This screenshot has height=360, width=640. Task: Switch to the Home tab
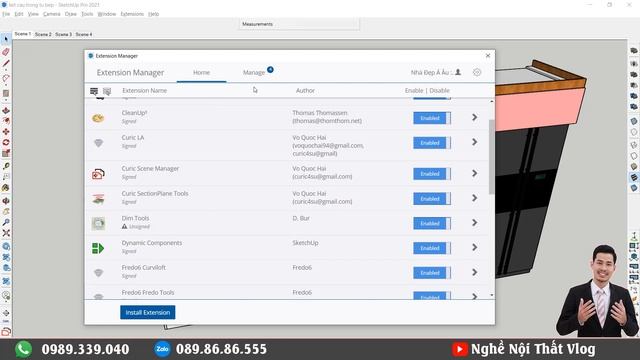pyautogui.click(x=201, y=73)
